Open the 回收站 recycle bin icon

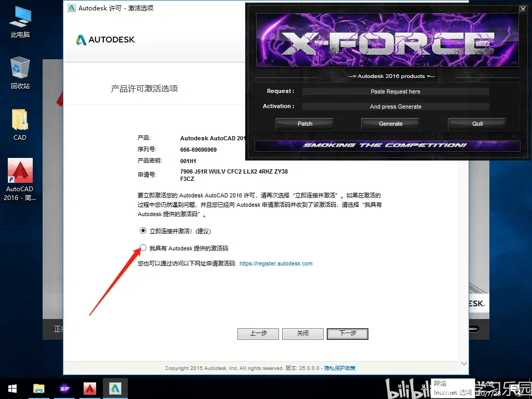coord(20,73)
